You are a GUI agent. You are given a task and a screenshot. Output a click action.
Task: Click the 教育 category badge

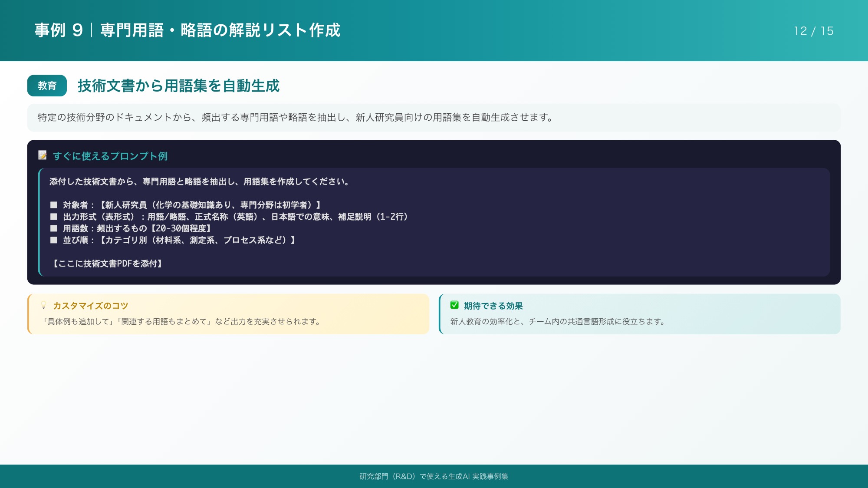(47, 86)
